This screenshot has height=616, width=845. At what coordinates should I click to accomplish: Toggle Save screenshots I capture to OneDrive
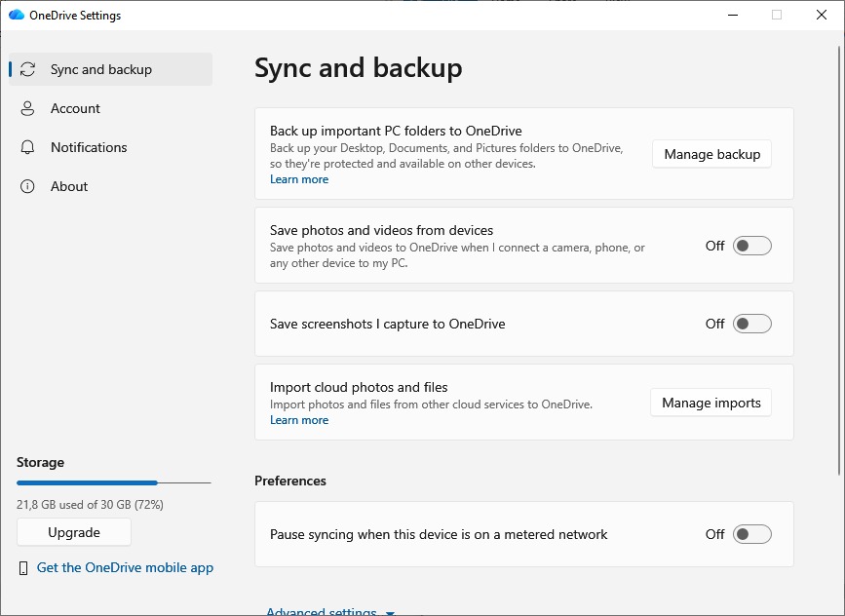(751, 324)
